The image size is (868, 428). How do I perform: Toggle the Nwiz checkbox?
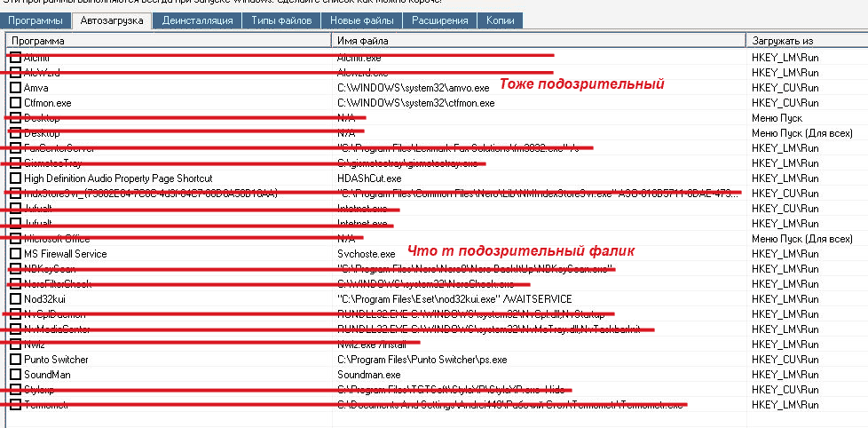[x=15, y=345]
